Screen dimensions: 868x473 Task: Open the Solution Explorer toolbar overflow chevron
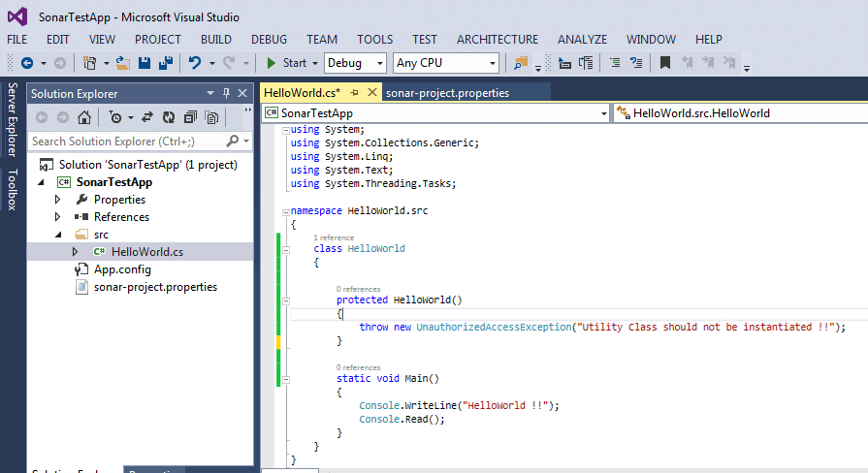(247, 110)
